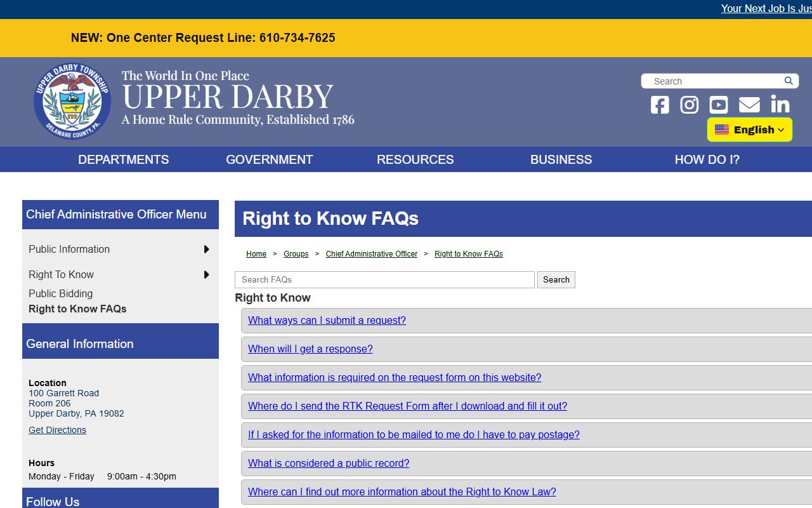Click 'Your Next Job Is' top banner link

tap(766, 9)
